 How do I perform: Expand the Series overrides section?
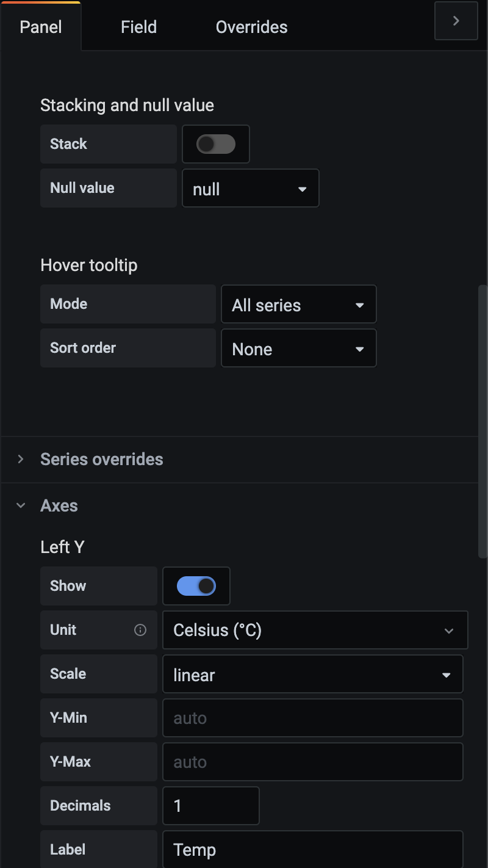[101, 460]
